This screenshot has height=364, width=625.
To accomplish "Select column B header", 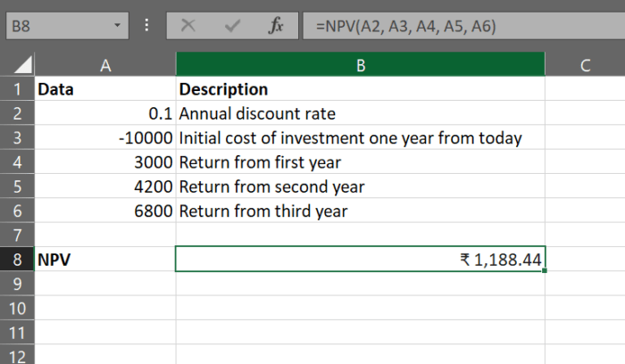I will (361, 64).
